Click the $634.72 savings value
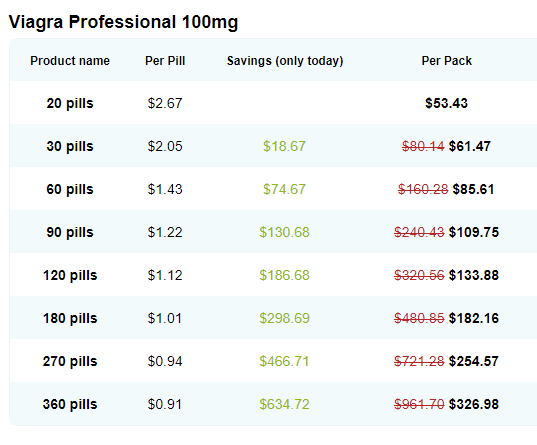Image resolution: width=537 pixels, height=445 pixels. pos(284,404)
